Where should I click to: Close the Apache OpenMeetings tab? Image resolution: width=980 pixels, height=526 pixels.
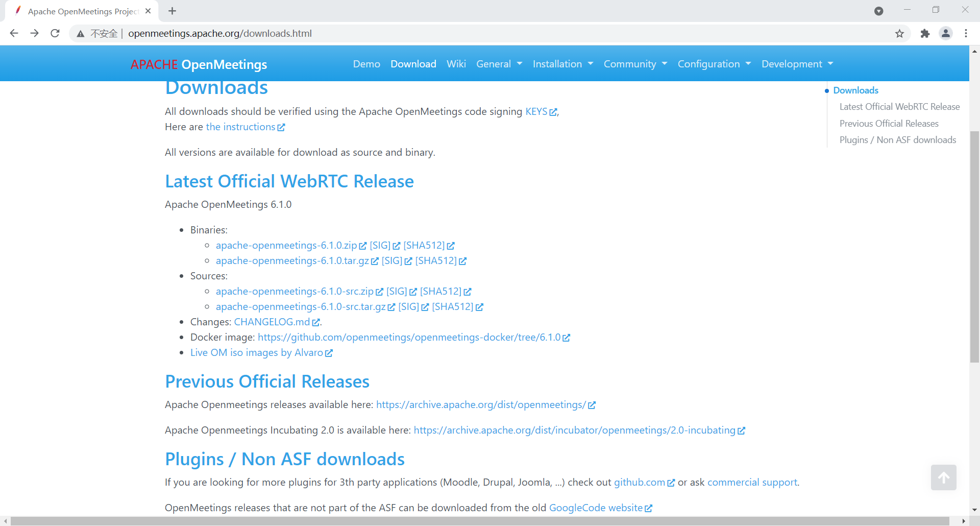click(x=148, y=11)
